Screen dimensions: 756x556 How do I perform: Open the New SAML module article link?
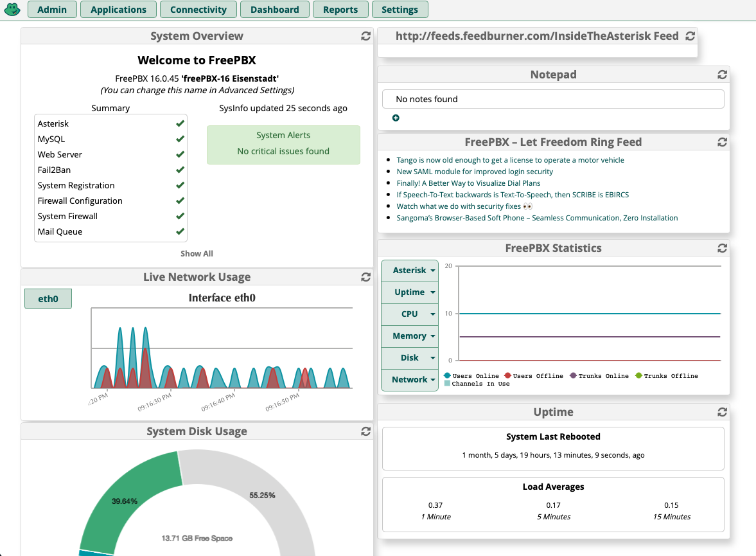tap(475, 172)
